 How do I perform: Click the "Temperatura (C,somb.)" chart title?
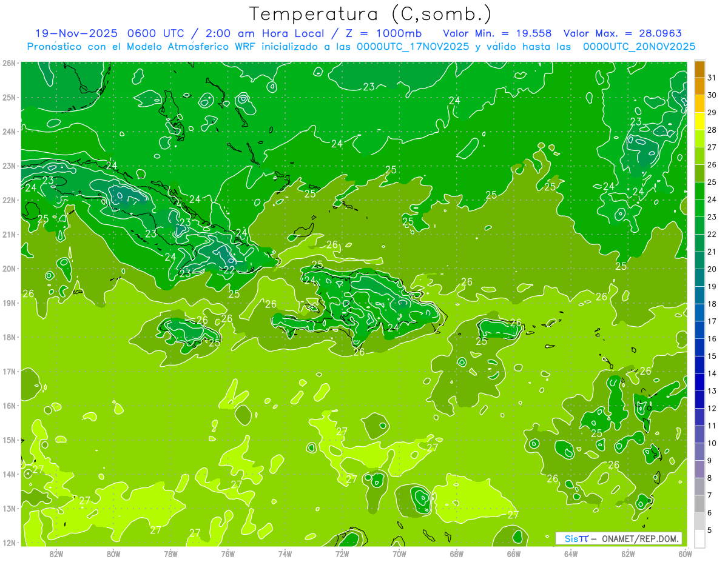(371, 14)
